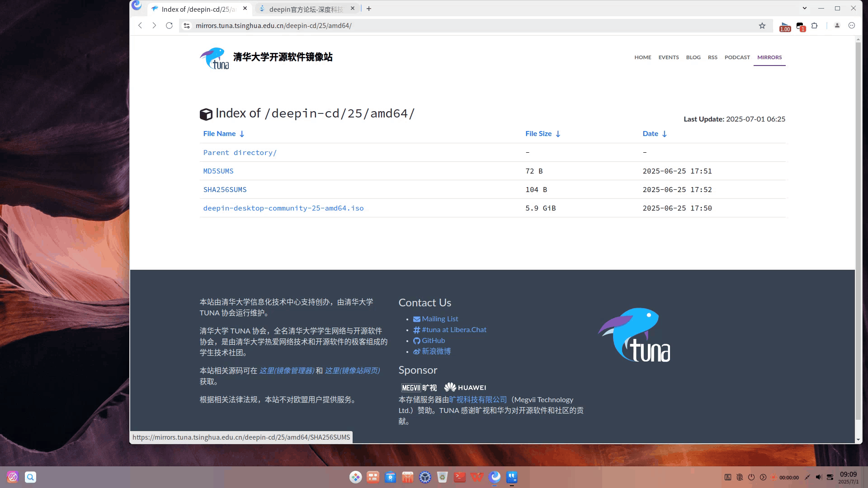Open the browser profile icon
The width and height of the screenshot is (868, 488).
837,26
